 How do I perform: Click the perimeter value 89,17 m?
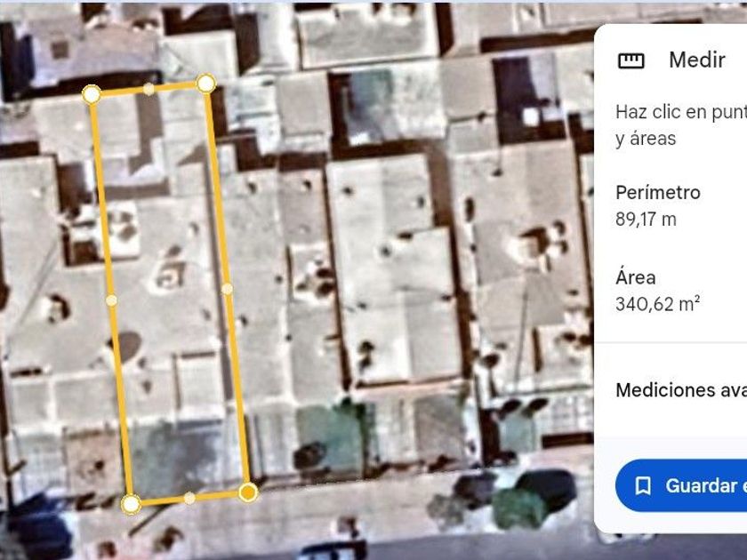(x=646, y=220)
